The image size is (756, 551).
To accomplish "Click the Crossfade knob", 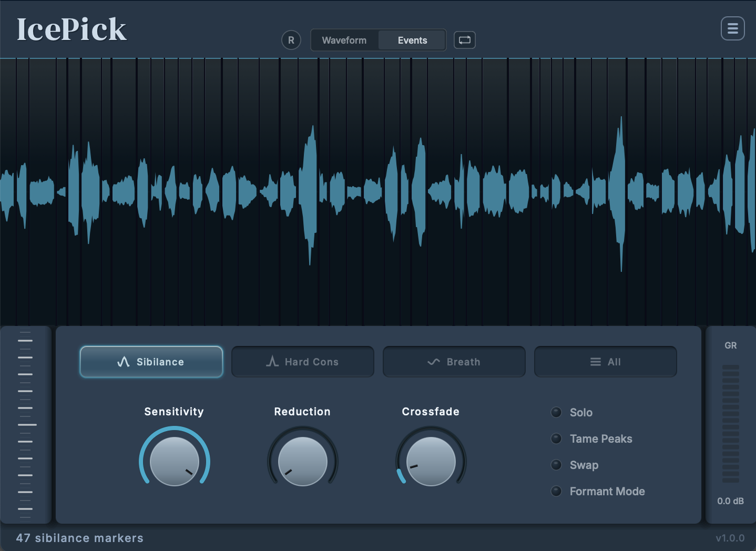I will pos(431,461).
